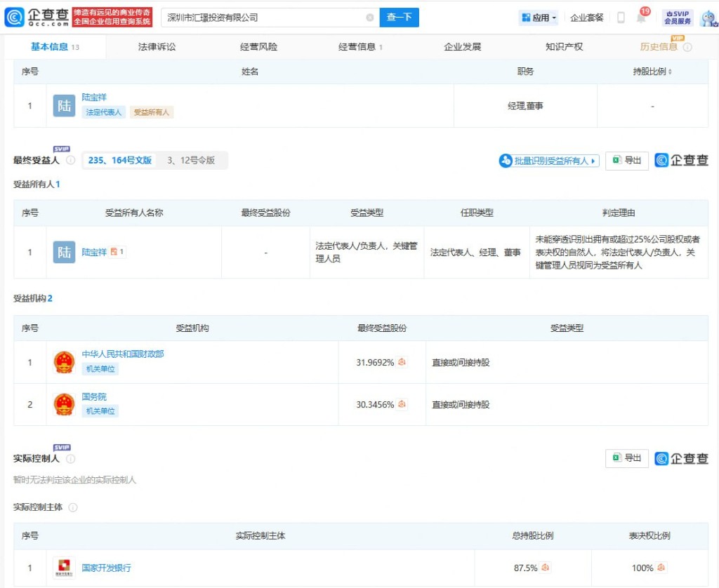
Task: Open 国家开发银行 link
Action: (107, 568)
